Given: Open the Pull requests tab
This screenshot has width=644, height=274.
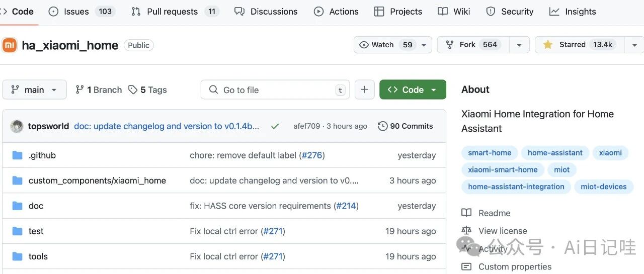Looking at the screenshot, I should [175, 12].
